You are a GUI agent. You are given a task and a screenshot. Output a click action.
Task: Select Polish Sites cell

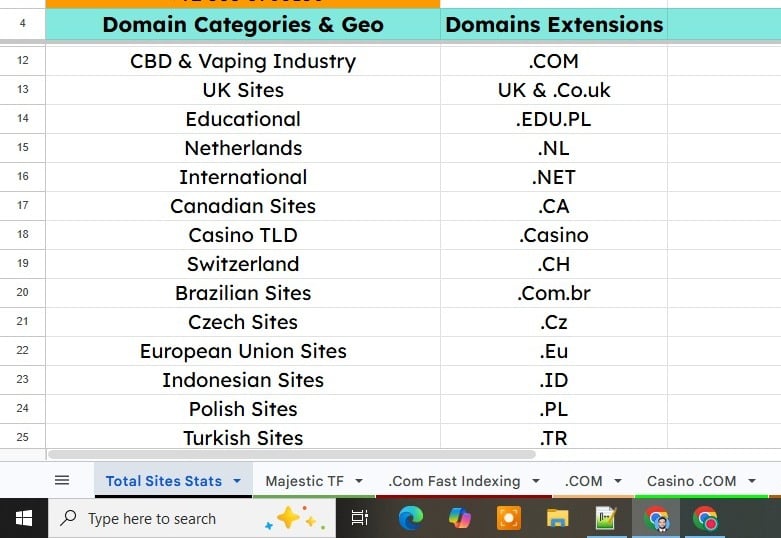(x=243, y=409)
